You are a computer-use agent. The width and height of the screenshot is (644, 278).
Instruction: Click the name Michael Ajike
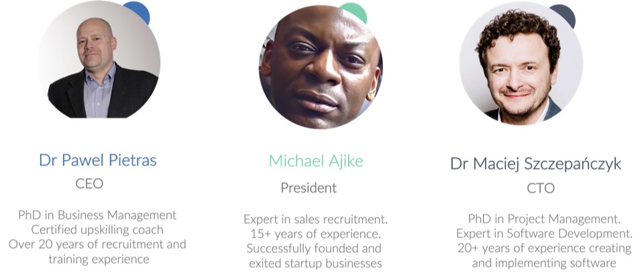click(316, 160)
